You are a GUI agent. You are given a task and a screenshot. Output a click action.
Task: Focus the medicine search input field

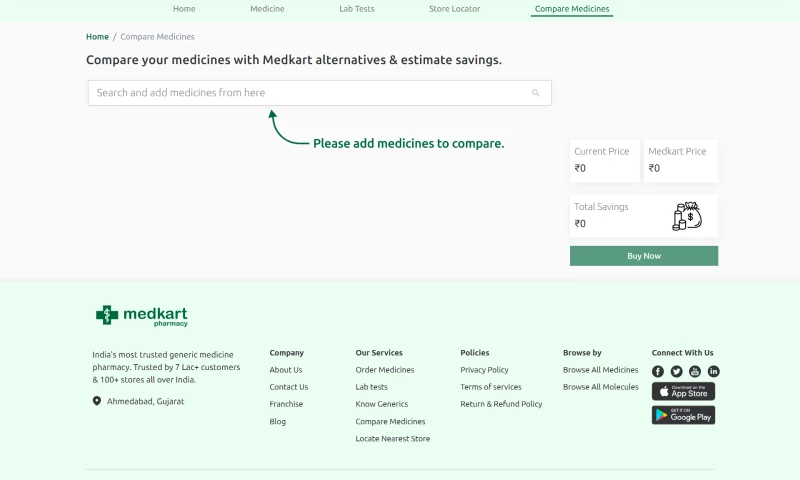coord(310,93)
